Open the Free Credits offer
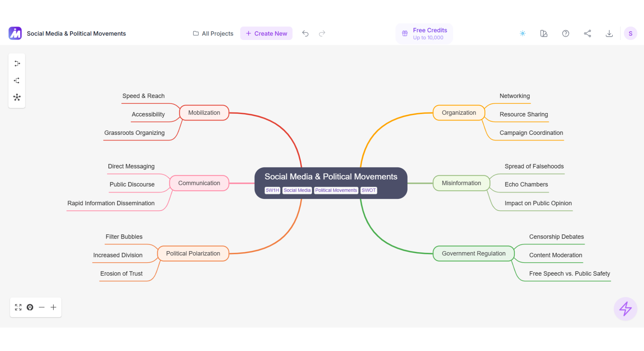The width and height of the screenshot is (644, 351). pos(424,33)
